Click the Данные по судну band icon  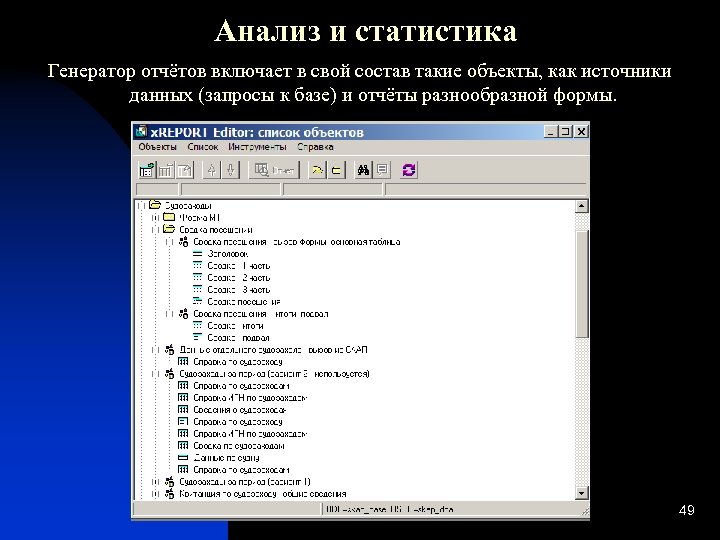(x=183, y=457)
